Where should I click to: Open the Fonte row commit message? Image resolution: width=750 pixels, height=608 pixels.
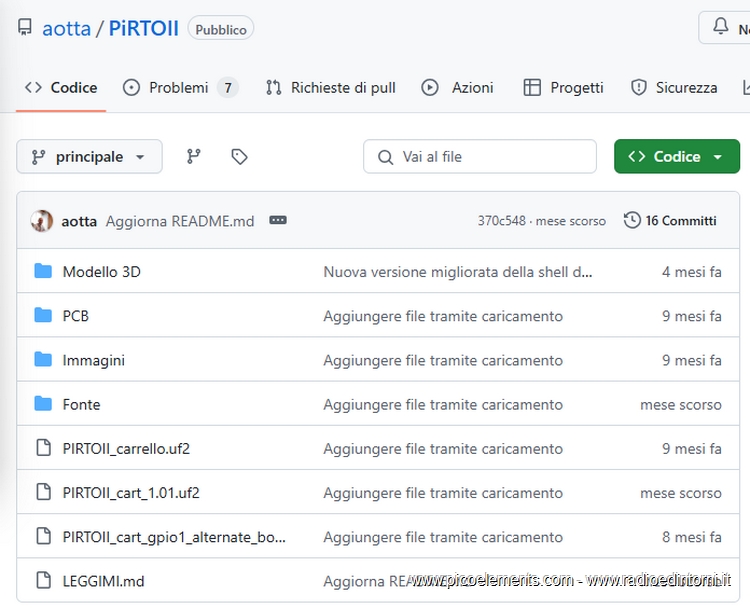443,404
